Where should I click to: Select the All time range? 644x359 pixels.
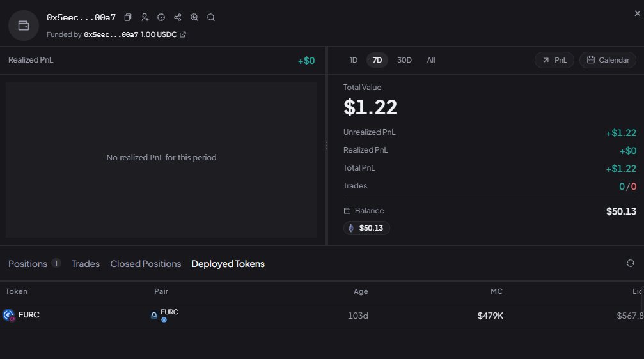pyautogui.click(x=431, y=60)
